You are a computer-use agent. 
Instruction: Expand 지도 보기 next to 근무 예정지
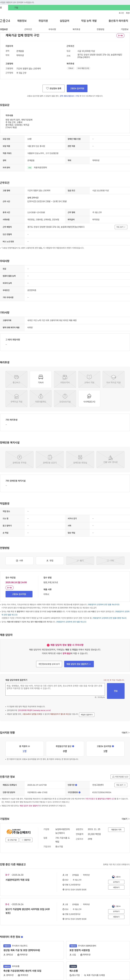tap(121, 227)
